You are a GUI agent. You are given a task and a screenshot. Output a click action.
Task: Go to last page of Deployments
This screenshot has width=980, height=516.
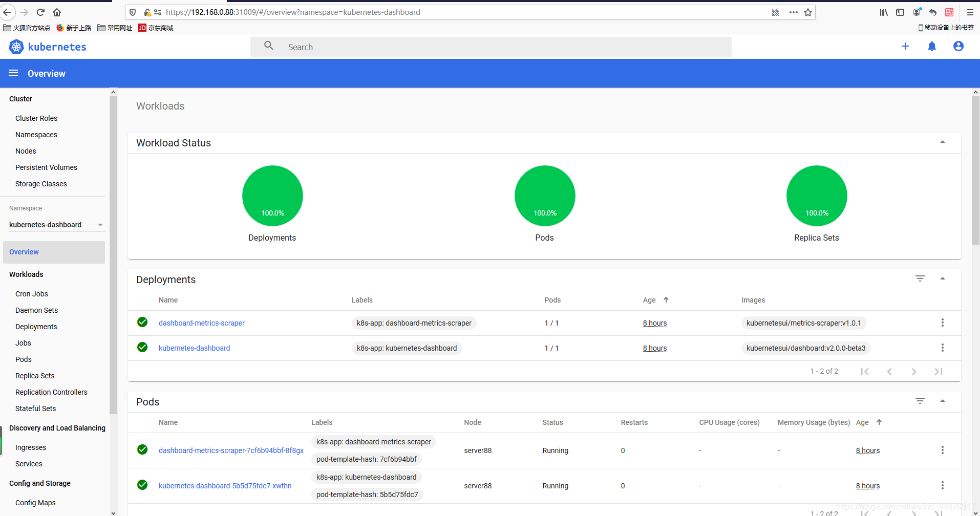click(939, 372)
